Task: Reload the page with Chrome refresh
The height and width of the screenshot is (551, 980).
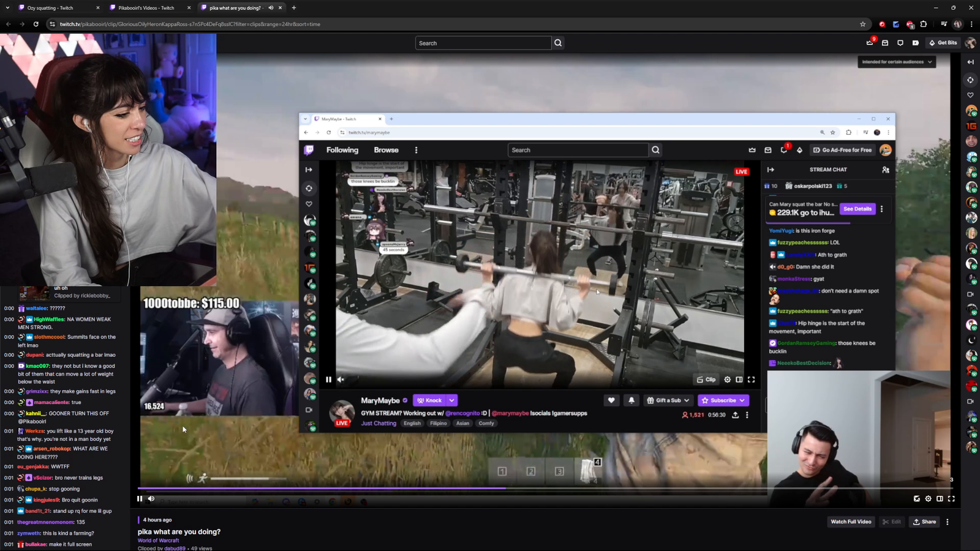Action: coord(36,24)
